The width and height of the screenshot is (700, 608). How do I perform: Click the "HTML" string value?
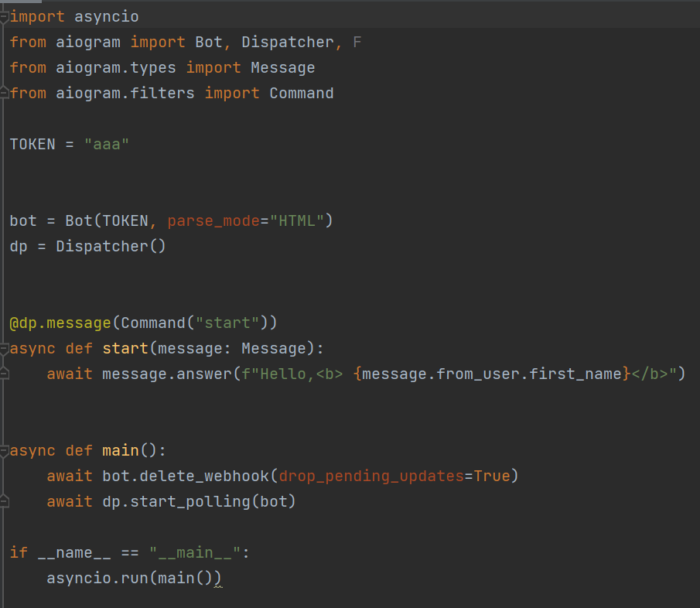297,221
